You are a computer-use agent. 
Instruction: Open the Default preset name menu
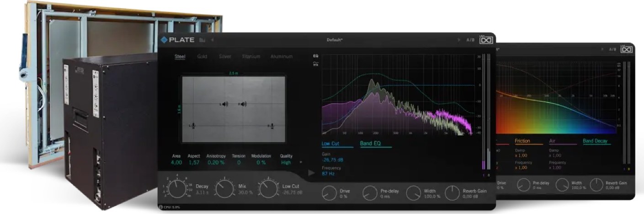click(335, 40)
